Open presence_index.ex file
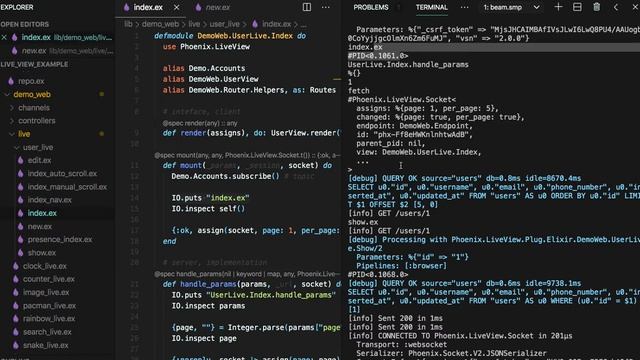This screenshot has width=640, height=360. [60, 240]
